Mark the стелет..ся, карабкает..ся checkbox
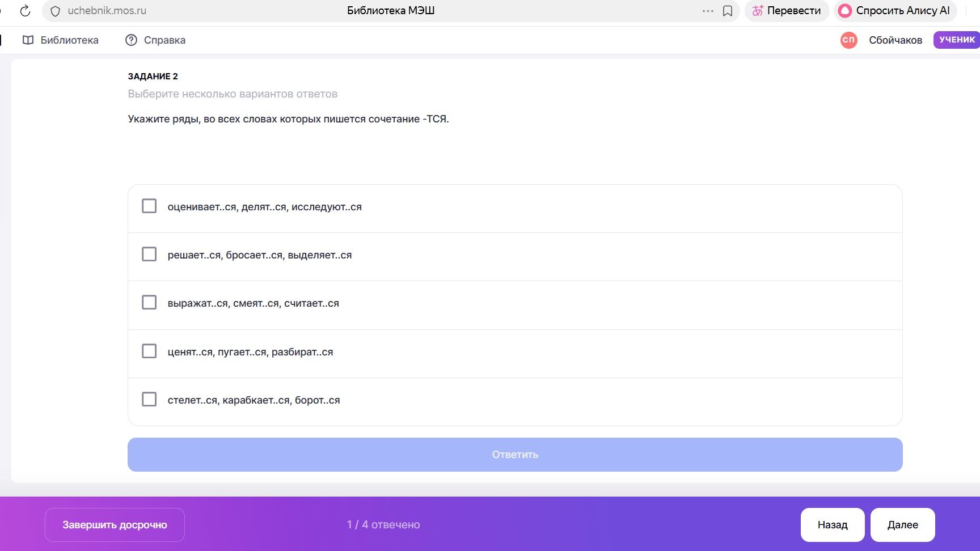 tap(149, 399)
